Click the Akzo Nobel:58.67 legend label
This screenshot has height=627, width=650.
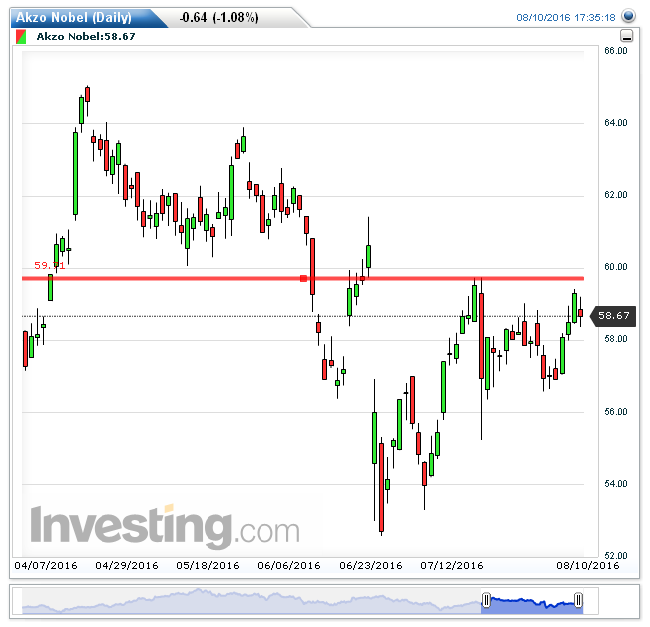click(86, 36)
